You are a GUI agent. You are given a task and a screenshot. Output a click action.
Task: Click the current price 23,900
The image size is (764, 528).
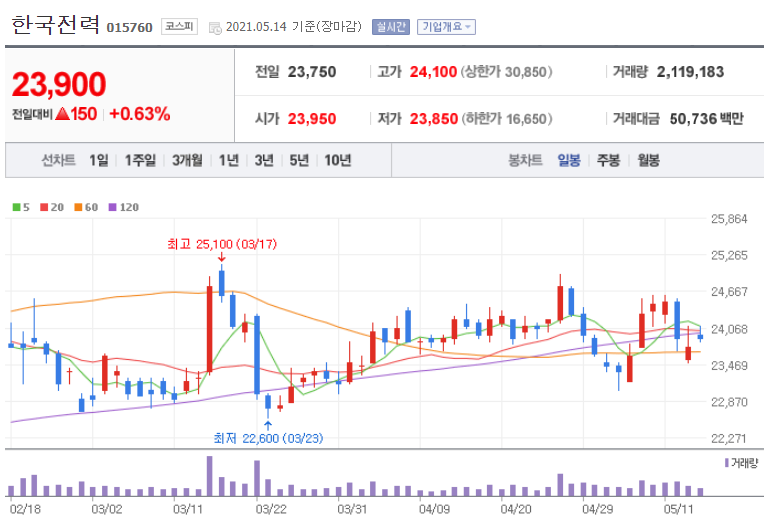click(x=59, y=84)
